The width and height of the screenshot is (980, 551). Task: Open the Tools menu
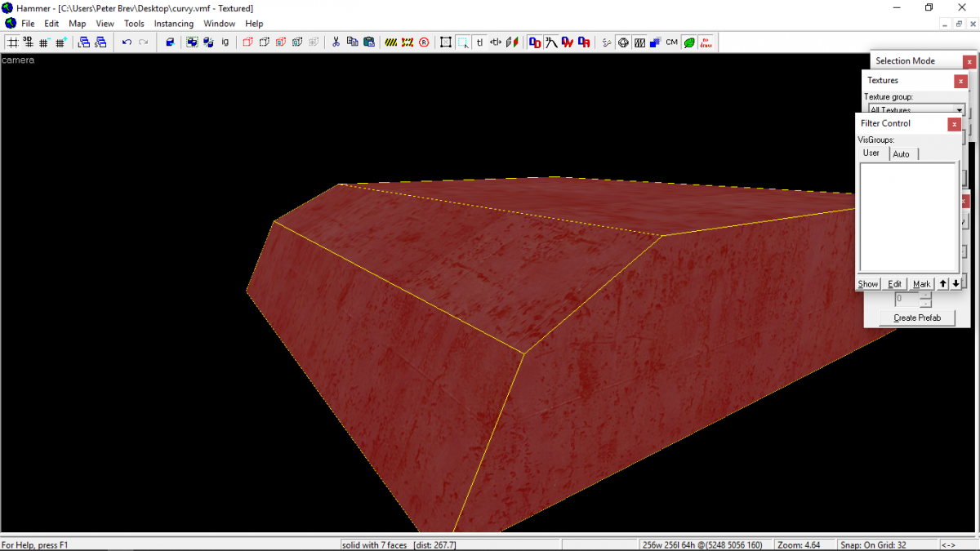pos(134,24)
